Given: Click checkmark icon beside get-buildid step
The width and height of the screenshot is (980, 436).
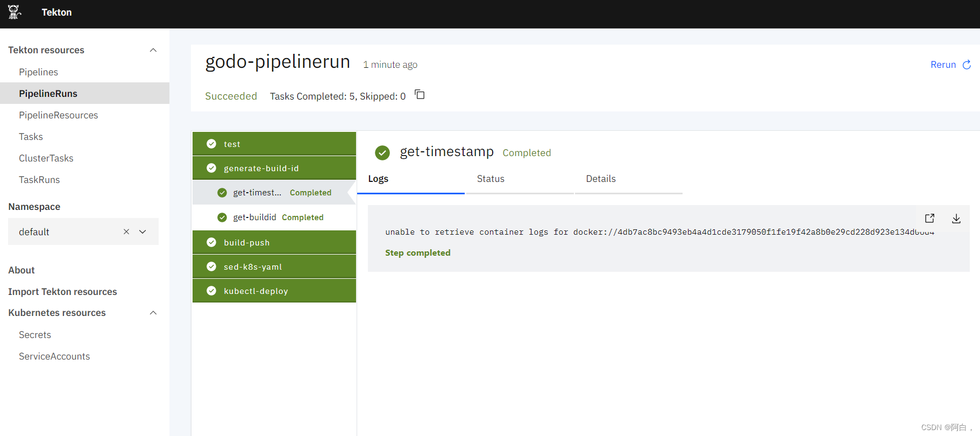Looking at the screenshot, I should (x=222, y=217).
